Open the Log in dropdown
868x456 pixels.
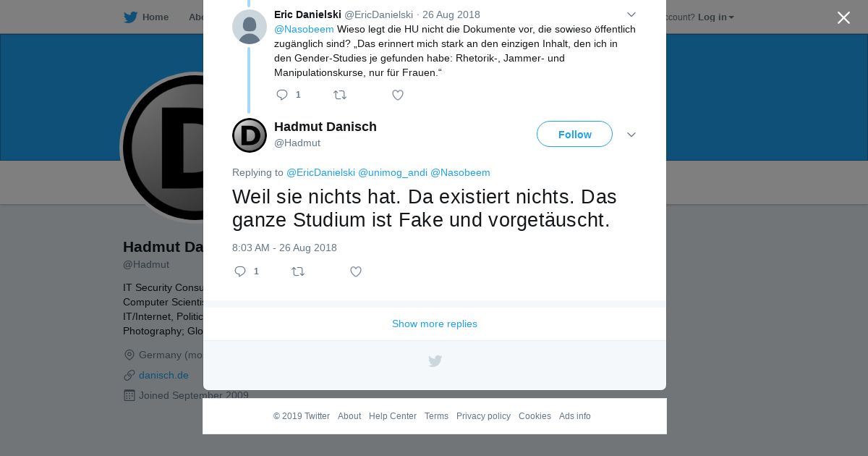point(715,17)
